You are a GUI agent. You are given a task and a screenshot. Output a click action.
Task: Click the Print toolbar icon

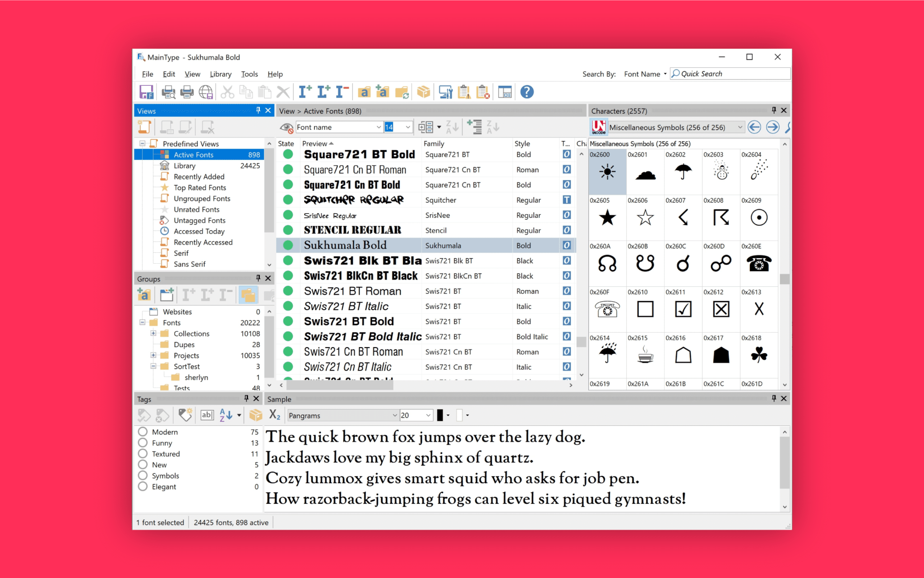pos(187,92)
